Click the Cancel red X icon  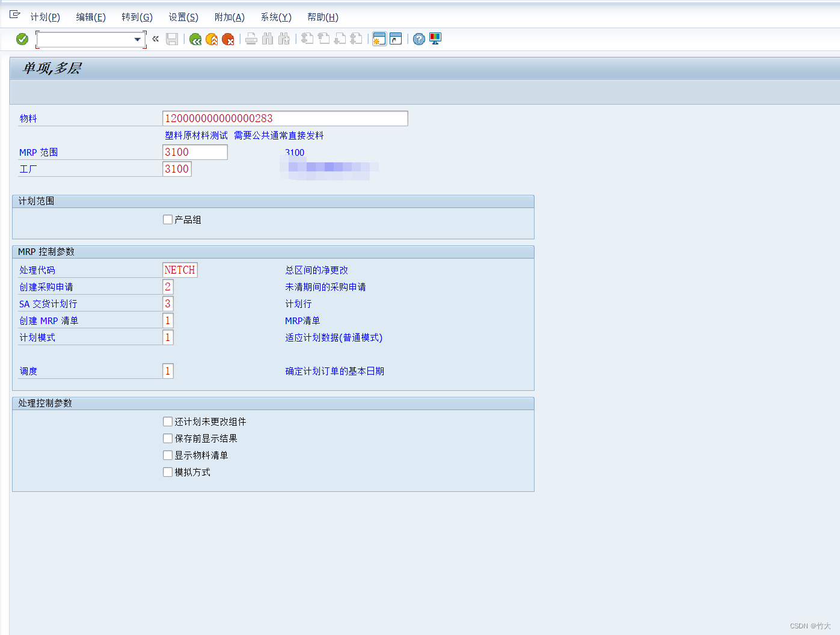228,38
